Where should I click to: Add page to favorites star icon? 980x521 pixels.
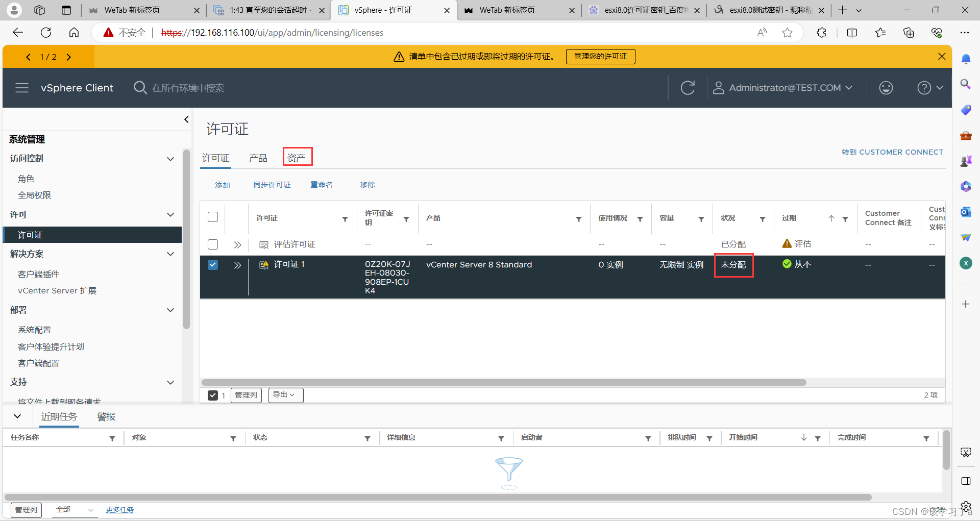pyautogui.click(x=787, y=33)
